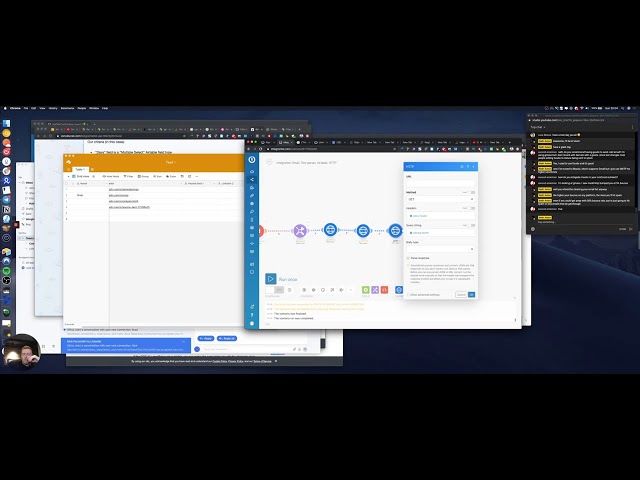Open the schedule clock icon beside scheduling switch
This screenshot has height=480, width=640.
(289, 290)
